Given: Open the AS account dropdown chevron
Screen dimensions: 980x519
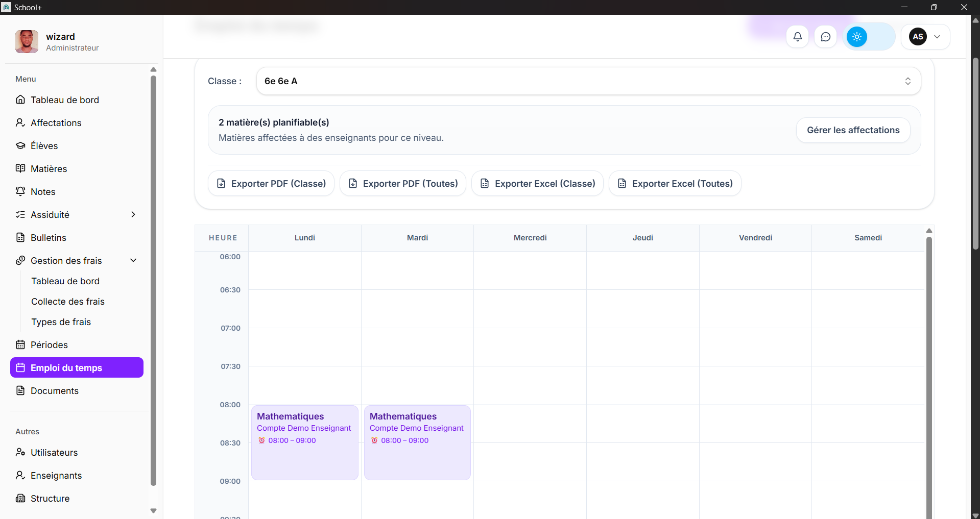Looking at the screenshot, I should (937, 37).
